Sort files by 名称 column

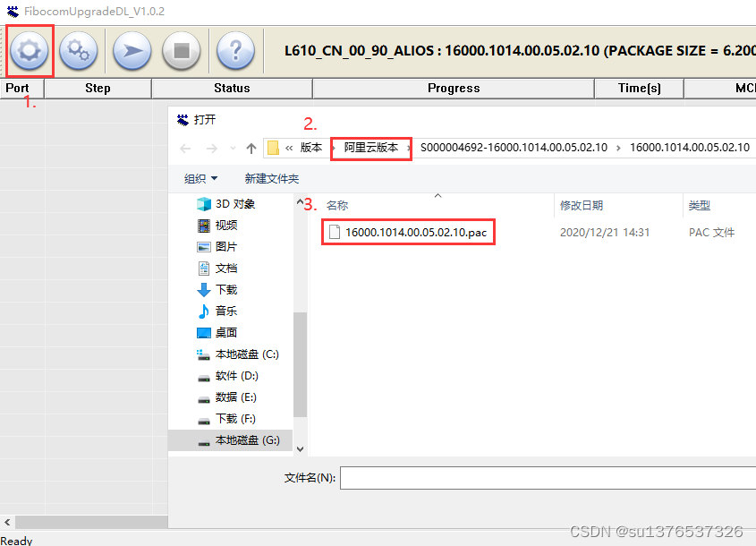pos(337,206)
